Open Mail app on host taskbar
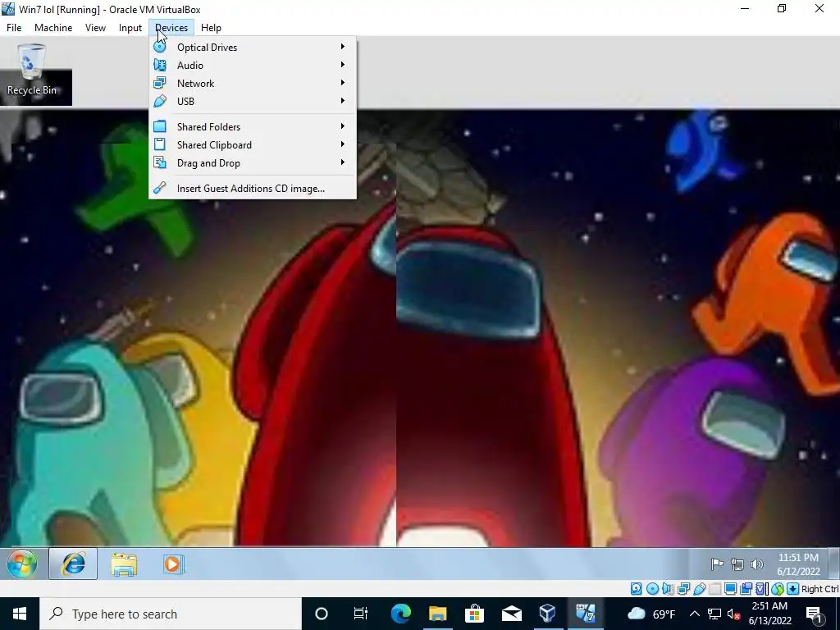Screen dimensions: 840x630 coord(512,614)
